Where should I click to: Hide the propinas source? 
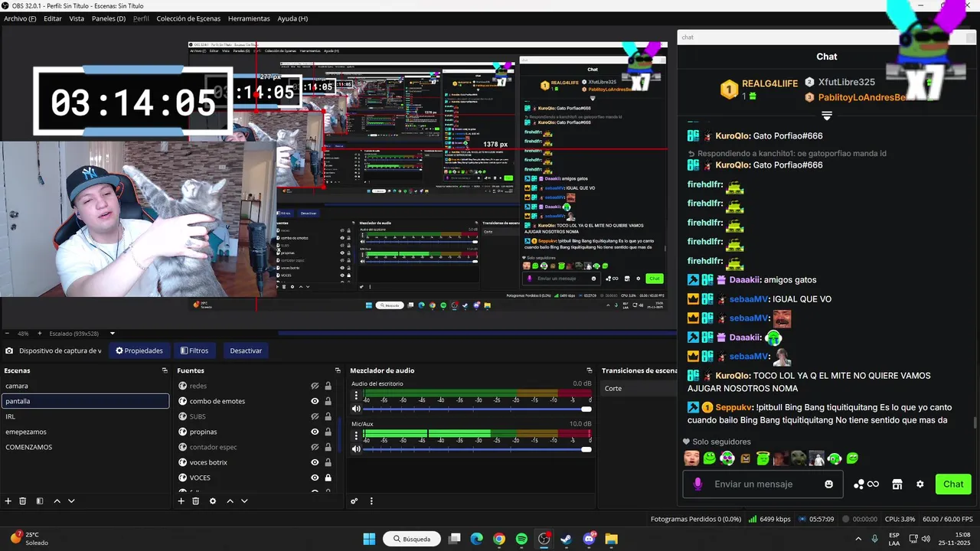[x=315, y=432]
